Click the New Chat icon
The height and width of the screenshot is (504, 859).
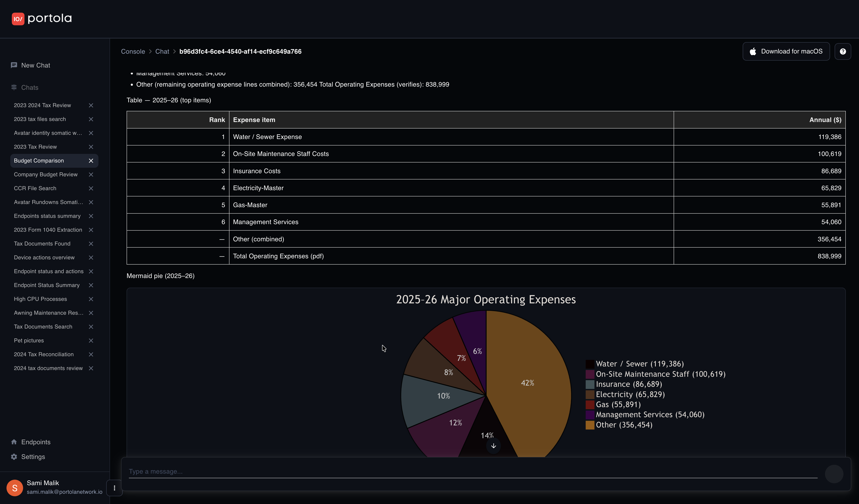[14, 65]
